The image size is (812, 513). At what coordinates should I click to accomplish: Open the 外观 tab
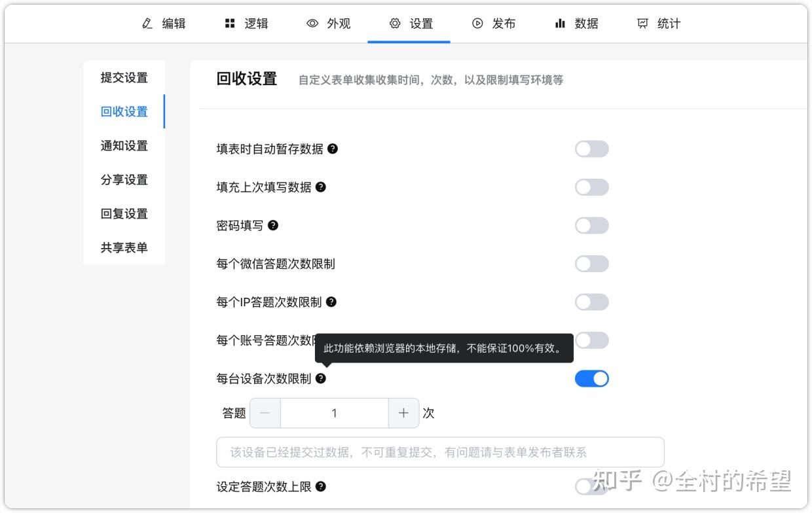coord(329,24)
